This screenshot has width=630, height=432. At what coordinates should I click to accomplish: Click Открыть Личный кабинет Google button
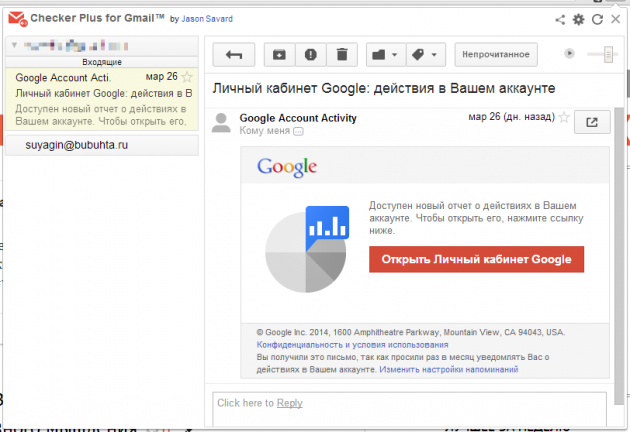pyautogui.click(x=477, y=259)
